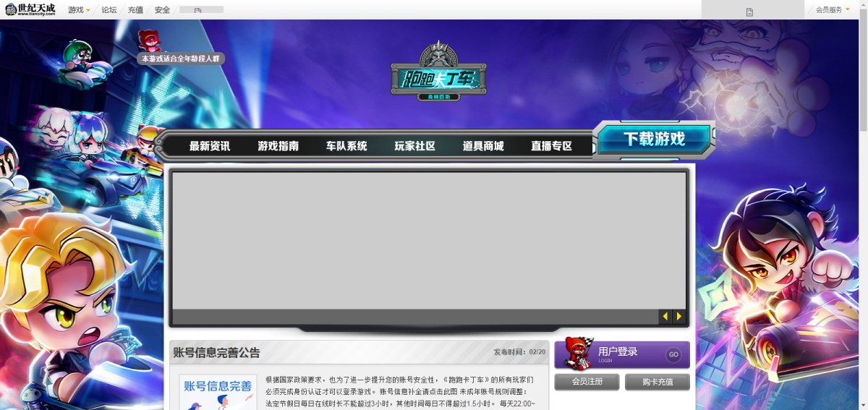Go to next banner with right arrow
868x410 pixels.
(x=678, y=317)
